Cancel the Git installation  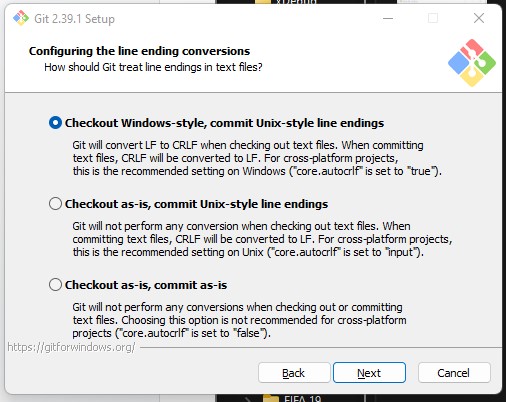pyautogui.click(x=454, y=373)
